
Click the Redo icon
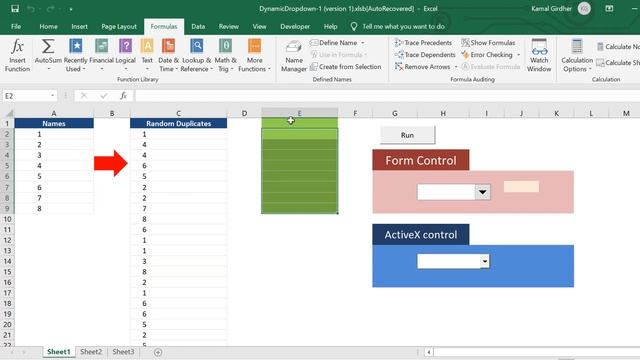click(x=50, y=9)
